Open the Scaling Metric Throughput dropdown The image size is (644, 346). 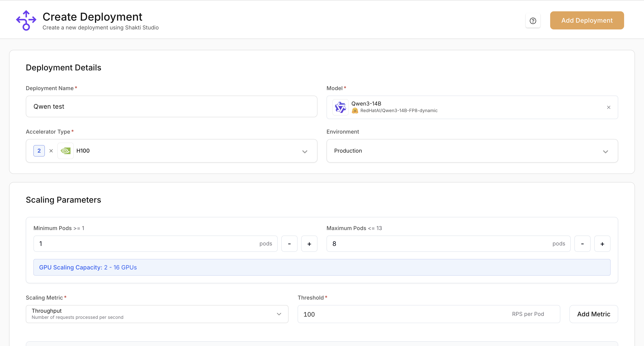279,314
